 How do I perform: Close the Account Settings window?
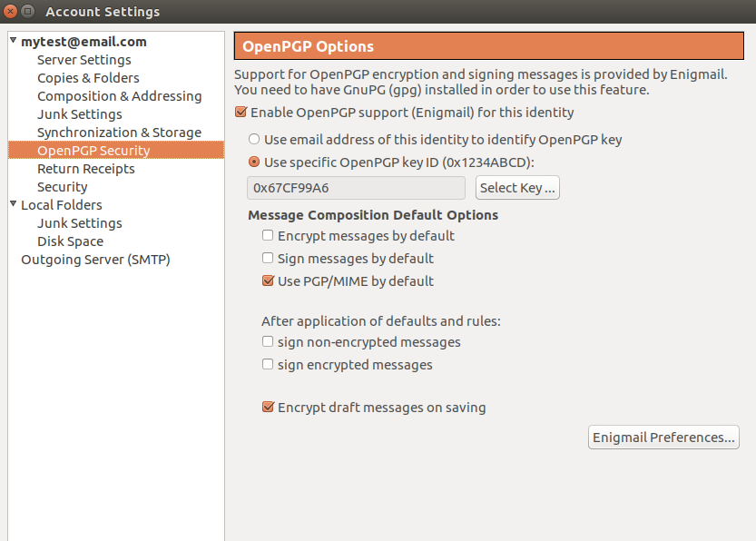pyautogui.click(x=10, y=11)
